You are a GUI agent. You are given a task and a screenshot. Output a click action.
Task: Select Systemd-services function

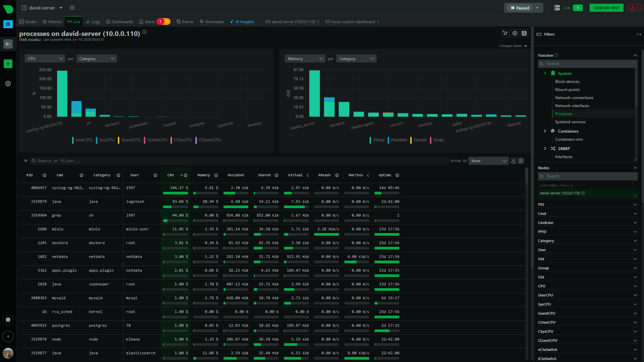[570, 122]
